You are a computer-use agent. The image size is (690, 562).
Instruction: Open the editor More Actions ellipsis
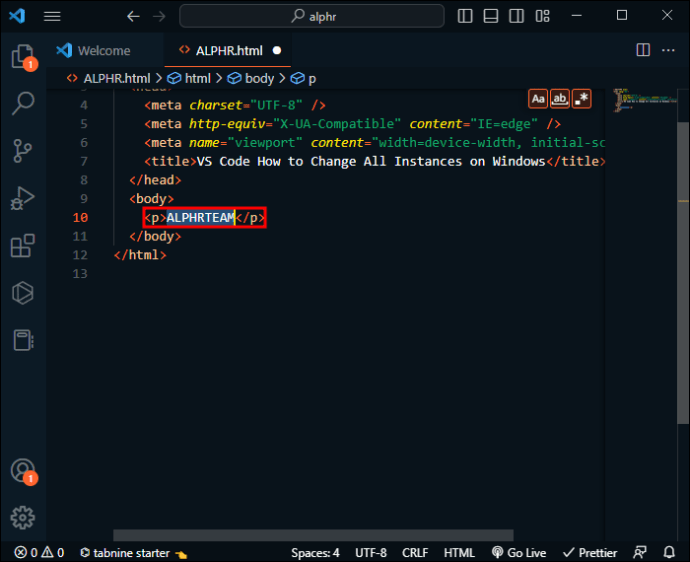click(668, 51)
